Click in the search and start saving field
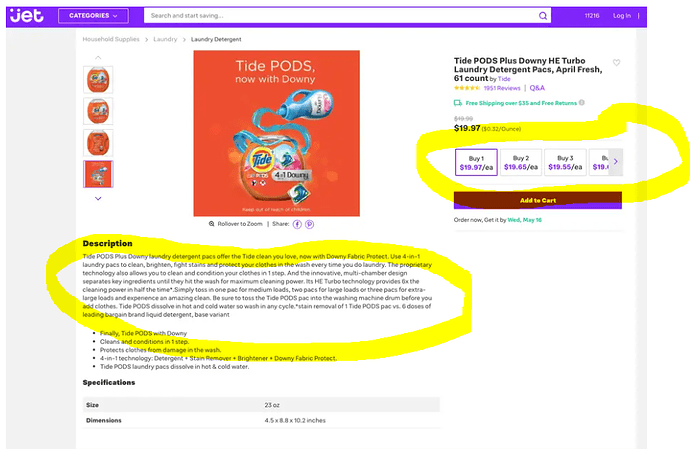This screenshot has height=449, width=690. (339, 16)
